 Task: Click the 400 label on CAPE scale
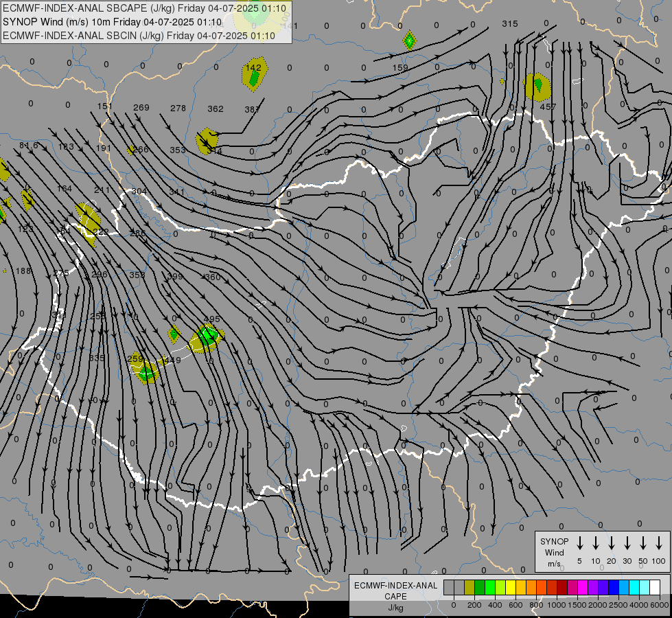[x=495, y=605]
